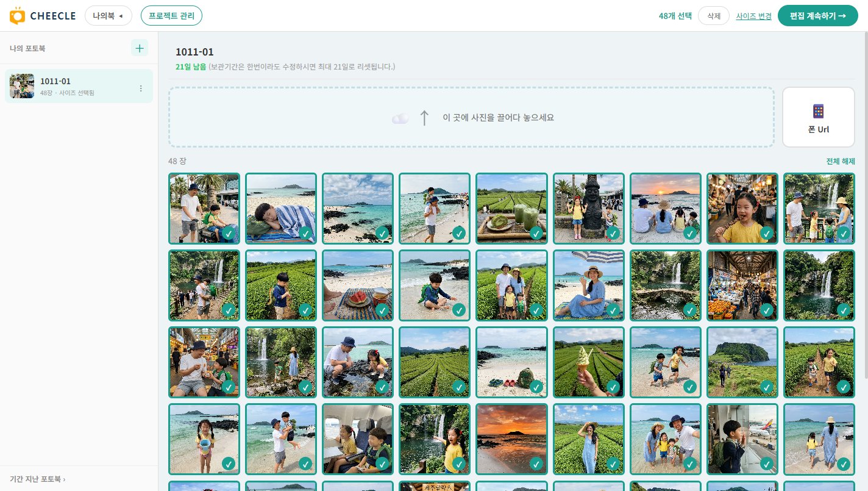Select the girl in yellow at market thumbnail

(x=742, y=208)
